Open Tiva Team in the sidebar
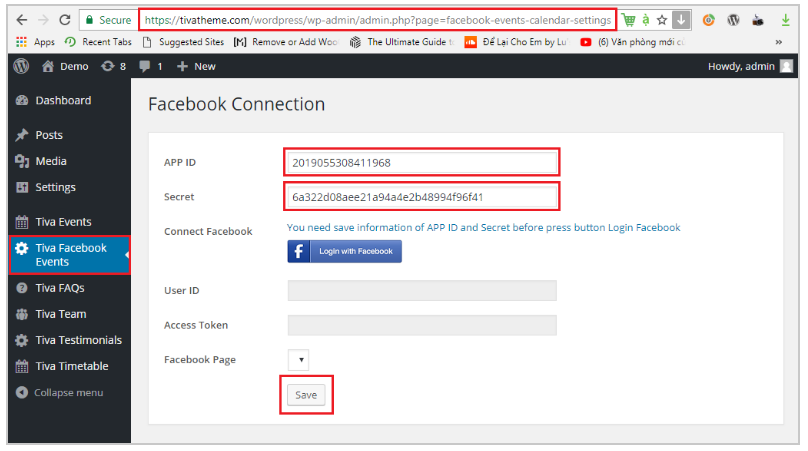The width and height of the screenshot is (808, 451). [x=70, y=314]
